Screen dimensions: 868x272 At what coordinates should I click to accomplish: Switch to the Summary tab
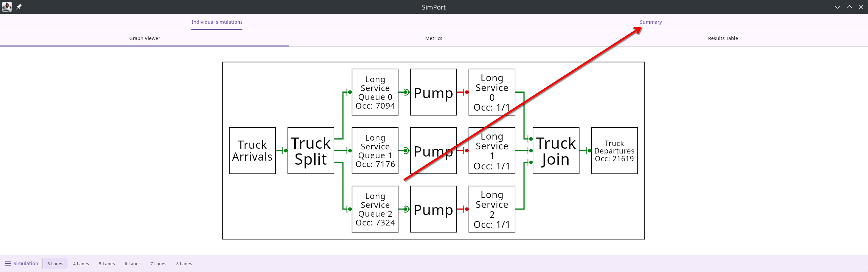650,22
